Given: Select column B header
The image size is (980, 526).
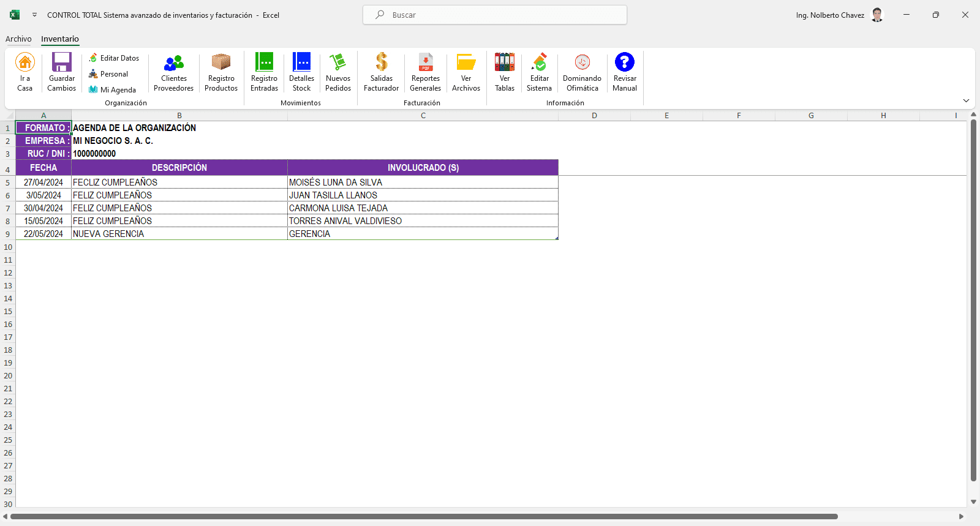Looking at the screenshot, I should 179,115.
